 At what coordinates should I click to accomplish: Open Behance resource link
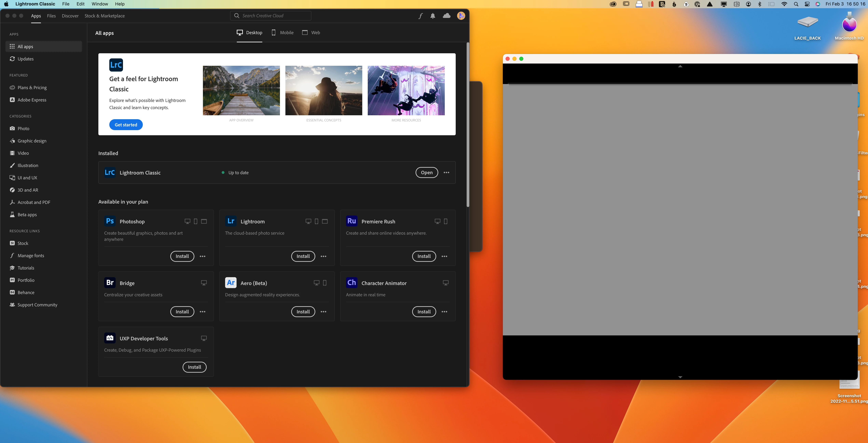tap(26, 292)
